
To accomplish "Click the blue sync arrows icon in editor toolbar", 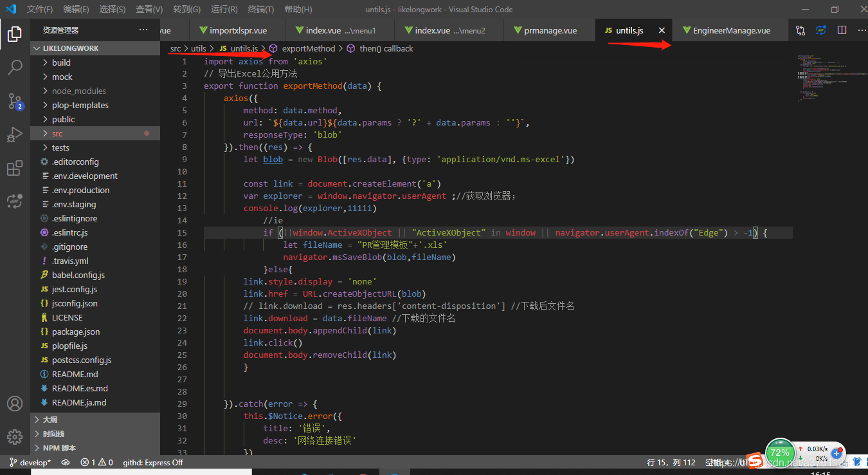I will (x=821, y=30).
